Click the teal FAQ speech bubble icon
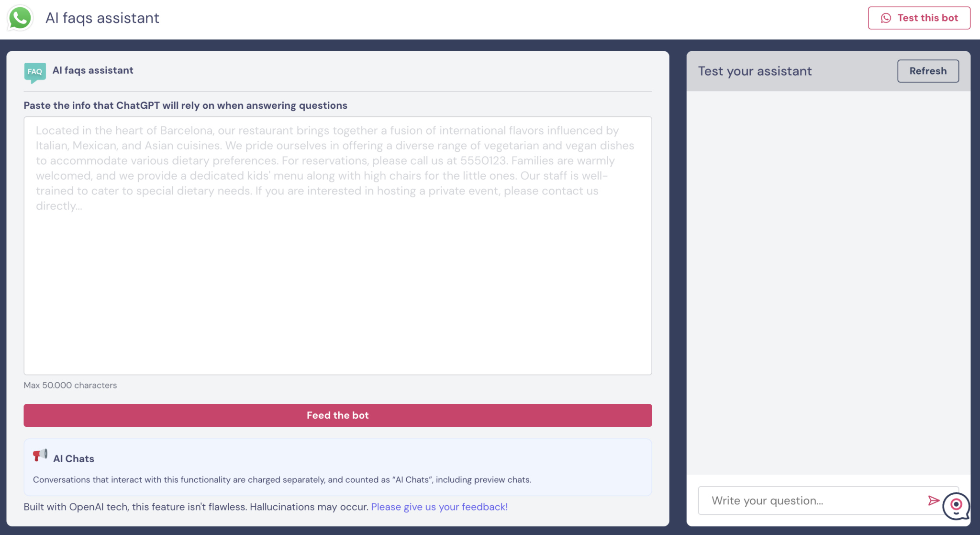Screen dimensions: 980x535 tap(35, 72)
